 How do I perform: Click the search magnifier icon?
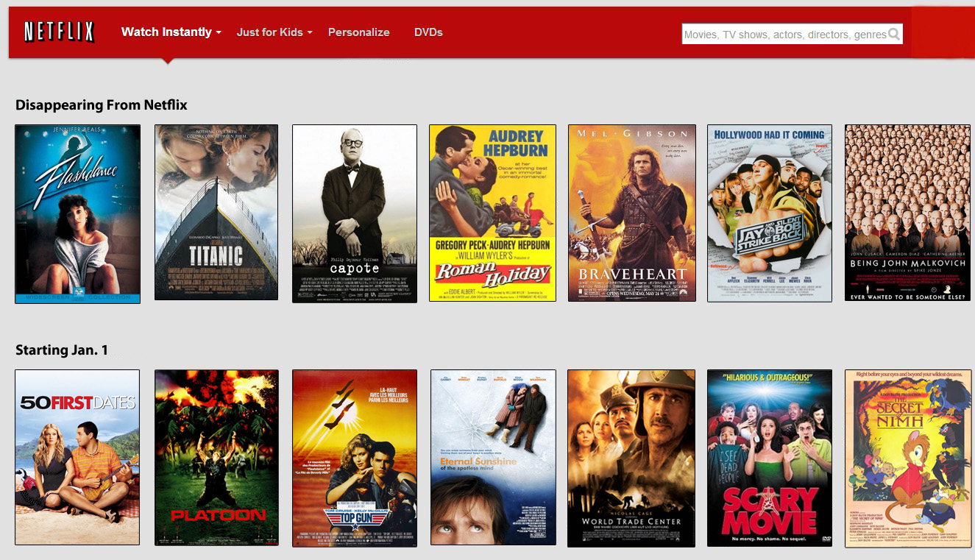(x=894, y=34)
